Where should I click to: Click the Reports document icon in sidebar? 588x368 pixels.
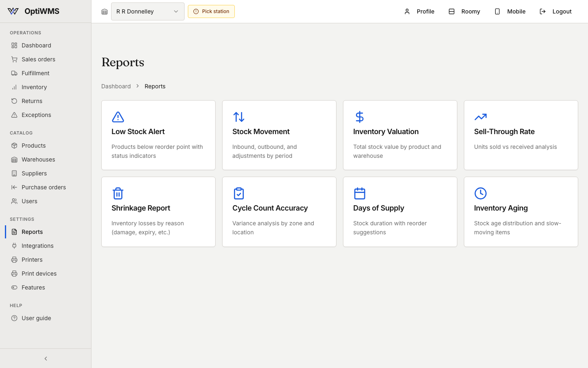14,232
